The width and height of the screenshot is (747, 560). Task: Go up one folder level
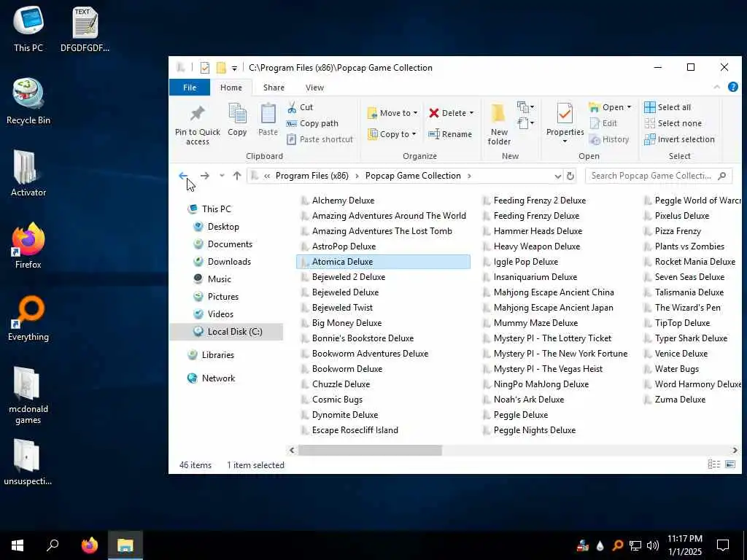(x=237, y=176)
